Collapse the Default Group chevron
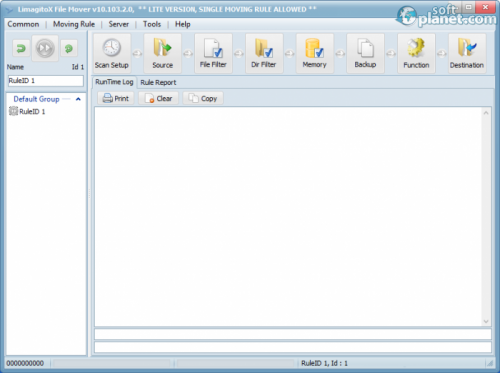Viewport: 500px width, 373px height. tap(78, 99)
